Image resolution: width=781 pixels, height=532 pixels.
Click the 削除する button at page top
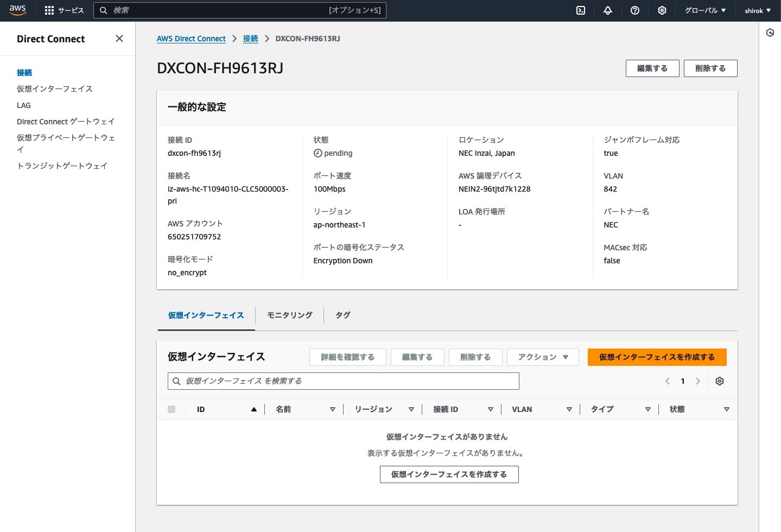710,68
